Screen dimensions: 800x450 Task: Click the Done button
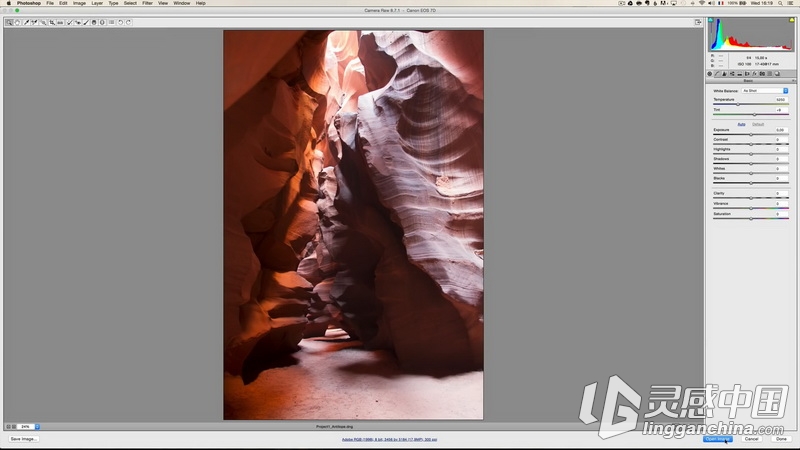pyautogui.click(x=781, y=439)
